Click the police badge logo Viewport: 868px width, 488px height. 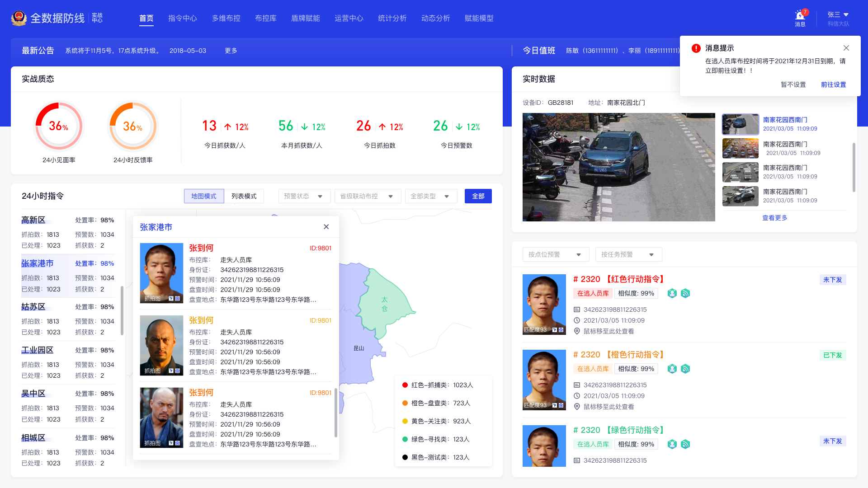[x=19, y=18]
